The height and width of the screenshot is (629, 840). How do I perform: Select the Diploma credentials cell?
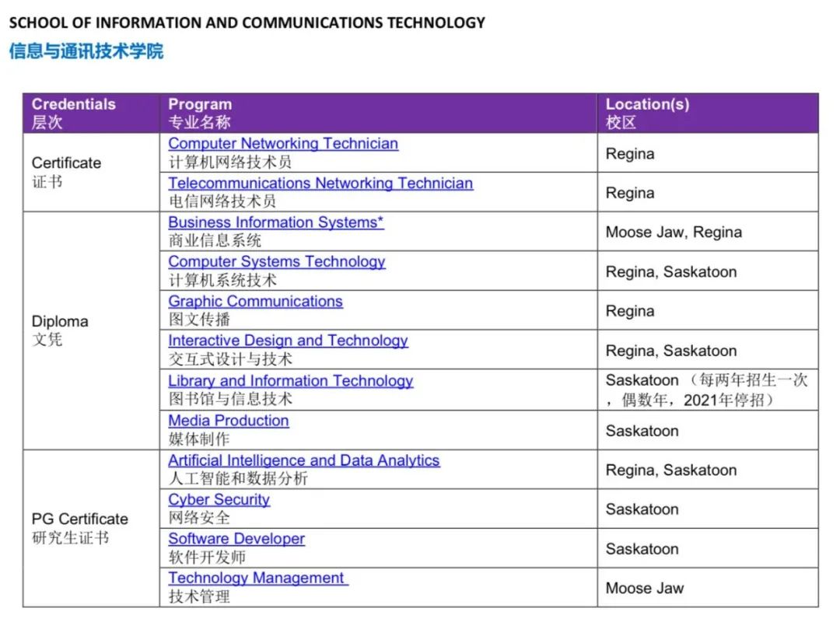91,330
